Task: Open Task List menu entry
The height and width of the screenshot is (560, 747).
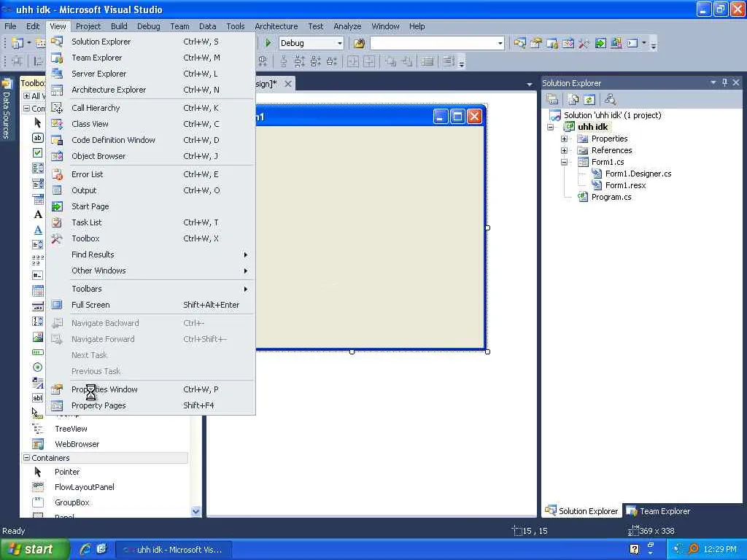Action: coord(150,222)
